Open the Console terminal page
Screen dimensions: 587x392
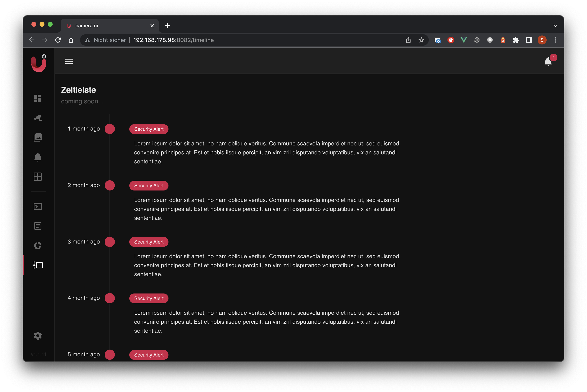click(x=38, y=206)
